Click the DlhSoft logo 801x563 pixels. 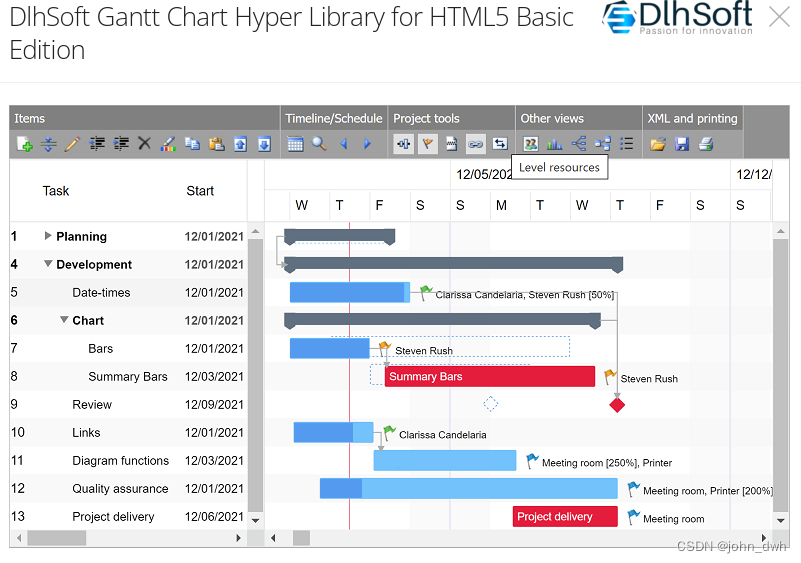[x=677, y=18]
